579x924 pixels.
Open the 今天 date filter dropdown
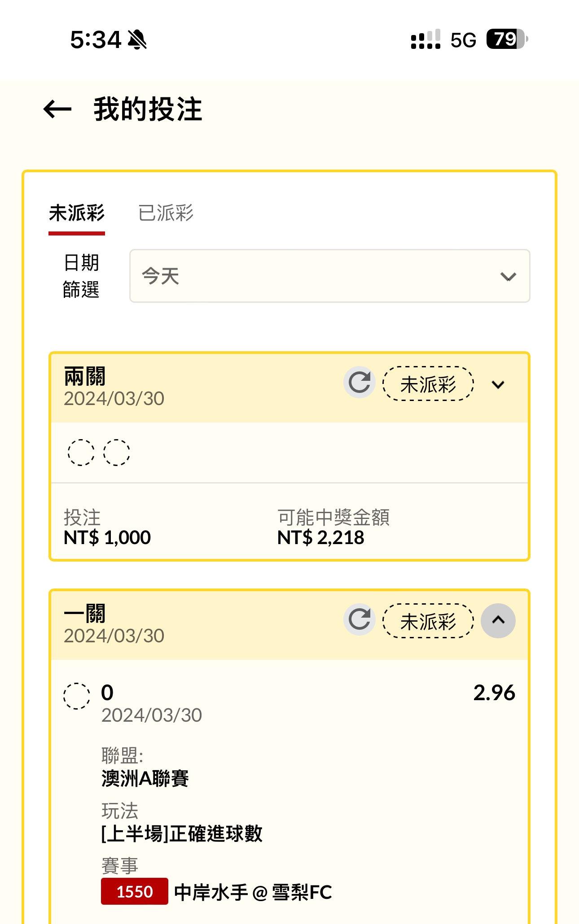pos(330,276)
